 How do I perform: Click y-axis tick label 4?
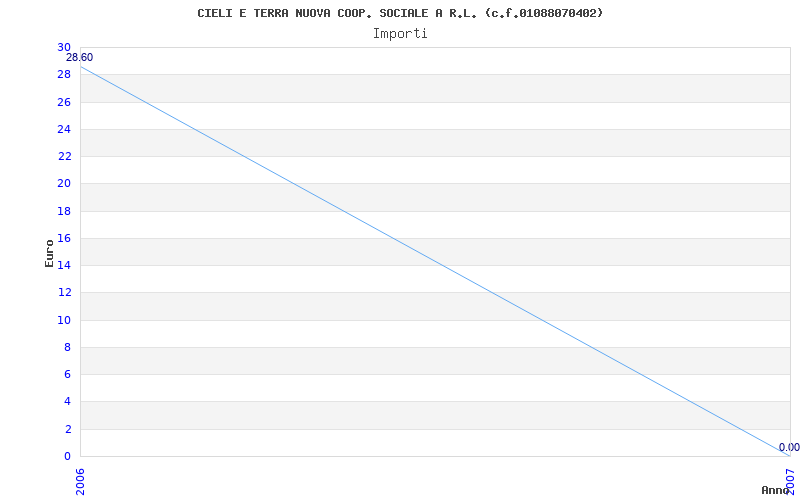(x=67, y=402)
